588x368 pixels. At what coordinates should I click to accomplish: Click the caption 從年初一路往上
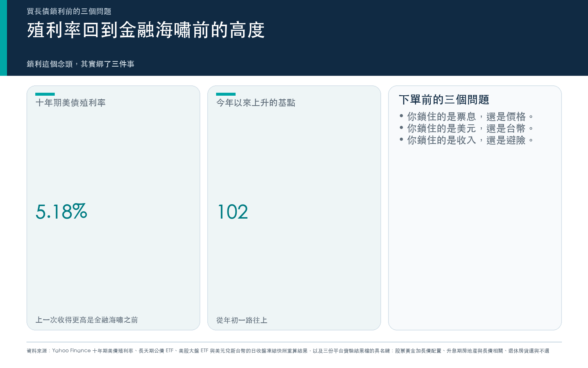pyautogui.click(x=242, y=320)
